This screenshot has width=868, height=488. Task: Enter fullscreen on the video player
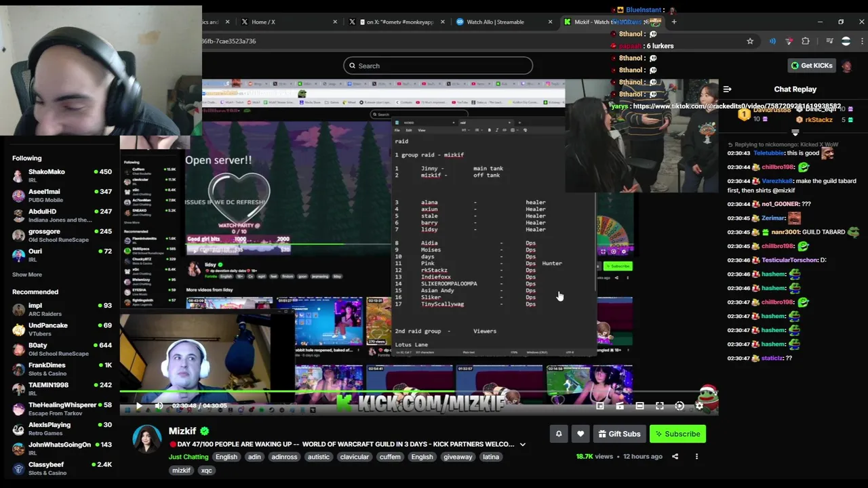660,406
